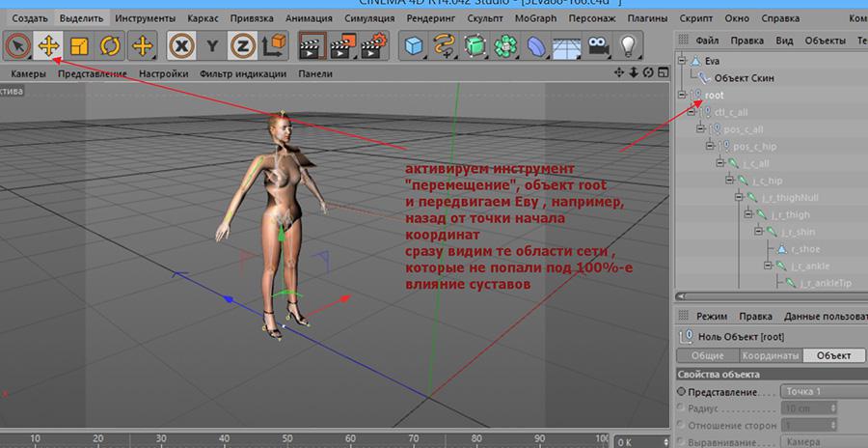Add a Light object (bulb icon)

(629, 45)
